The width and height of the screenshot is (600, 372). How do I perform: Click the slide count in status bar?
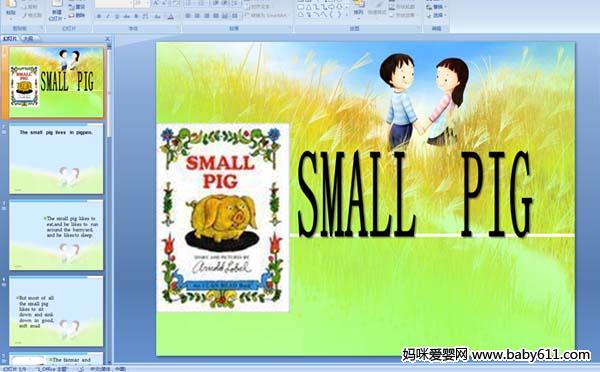coord(15,369)
